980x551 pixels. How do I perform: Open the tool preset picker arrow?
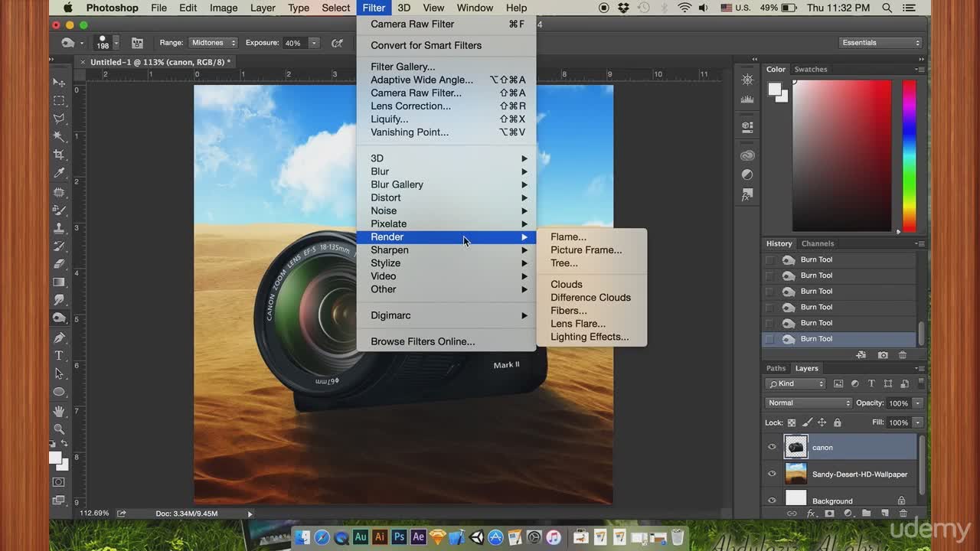(x=80, y=44)
